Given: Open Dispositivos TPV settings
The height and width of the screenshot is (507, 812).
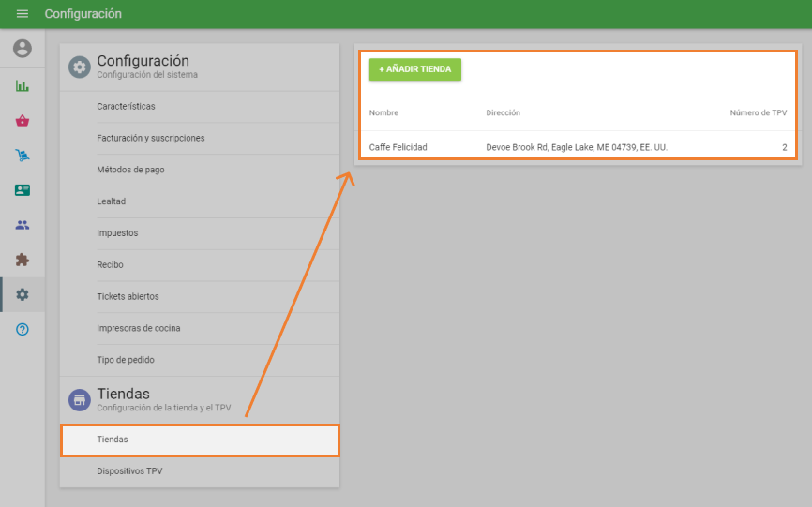Looking at the screenshot, I should 129,471.
